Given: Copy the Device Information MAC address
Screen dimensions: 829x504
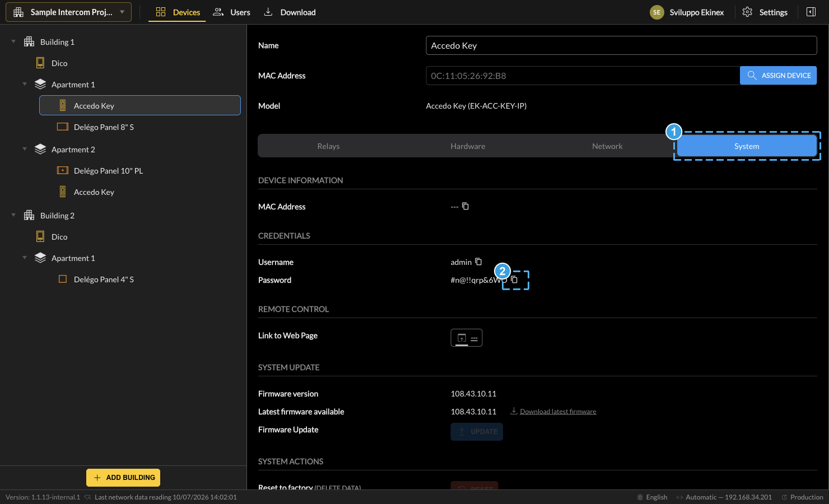Looking at the screenshot, I should [465, 207].
